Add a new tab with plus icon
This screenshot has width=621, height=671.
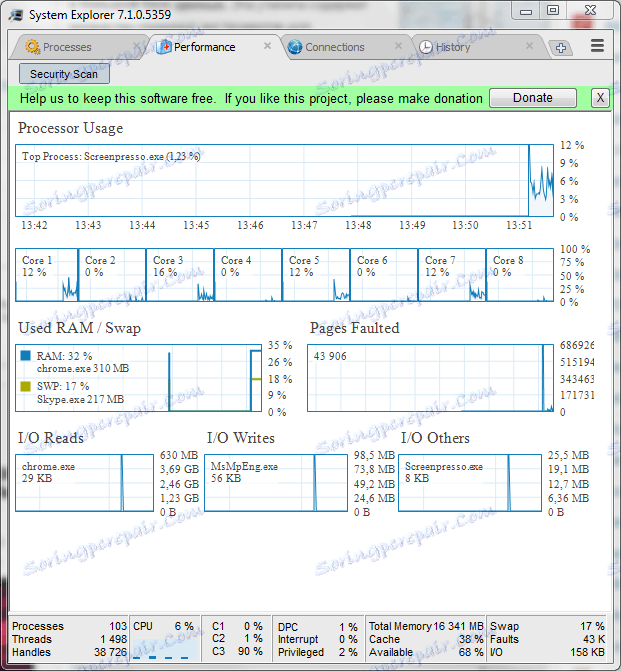tap(561, 48)
